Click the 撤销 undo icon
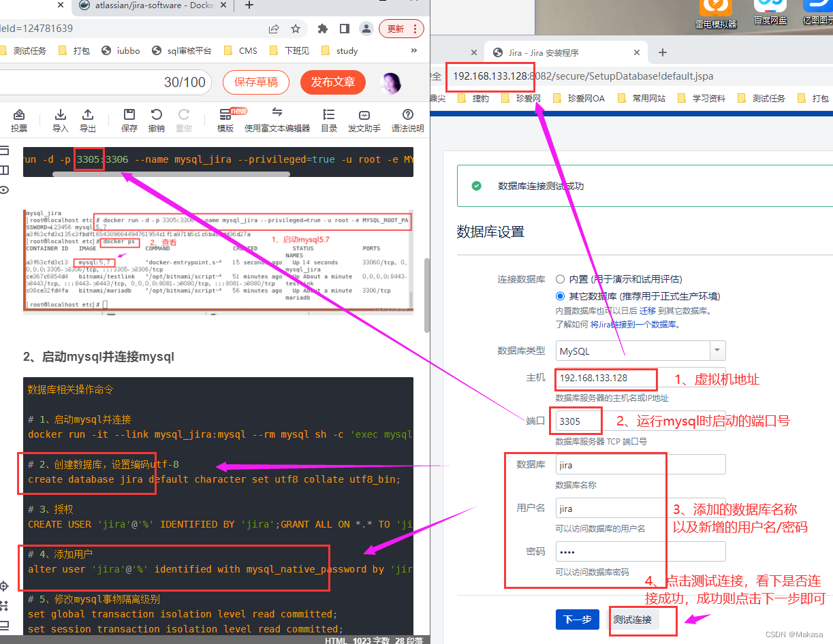Image resolution: width=833 pixels, height=644 pixels. 157,120
